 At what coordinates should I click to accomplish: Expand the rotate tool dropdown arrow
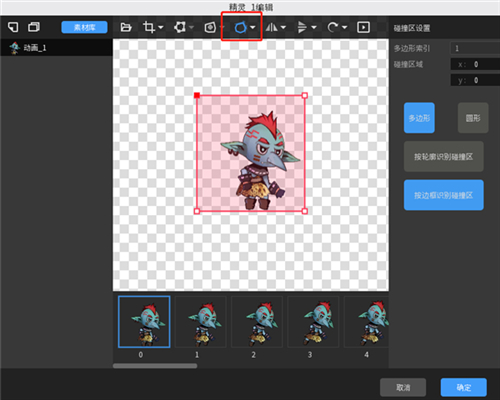point(345,27)
